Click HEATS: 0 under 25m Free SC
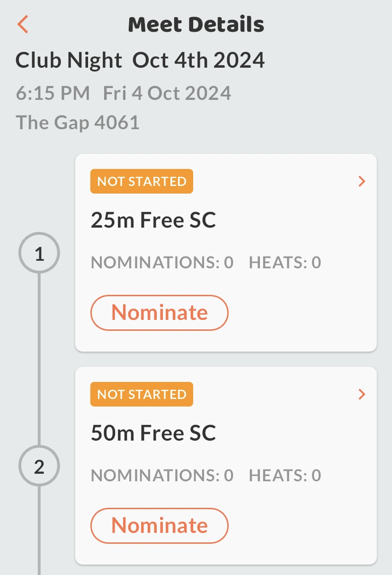Image resolution: width=392 pixels, height=575 pixels. click(285, 262)
